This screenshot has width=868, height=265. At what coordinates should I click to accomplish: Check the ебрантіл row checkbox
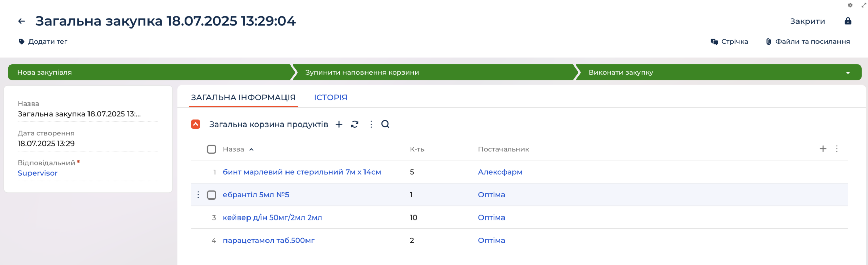point(211,195)
